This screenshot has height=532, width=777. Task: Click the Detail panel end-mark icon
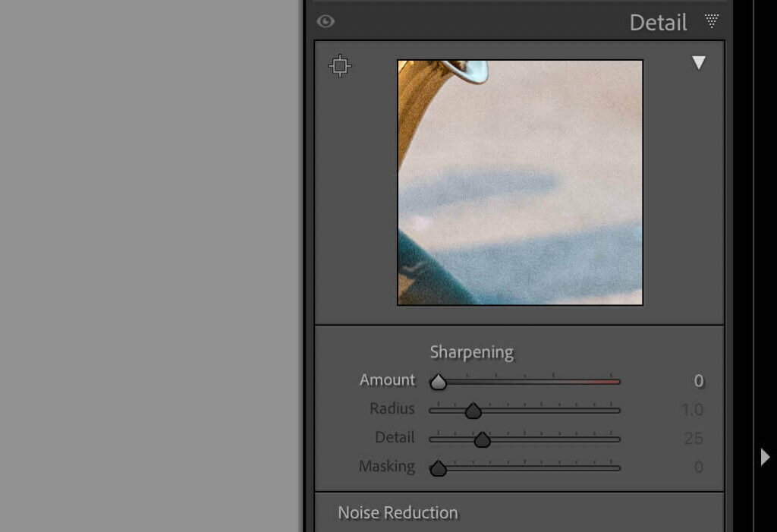point(712,21)
